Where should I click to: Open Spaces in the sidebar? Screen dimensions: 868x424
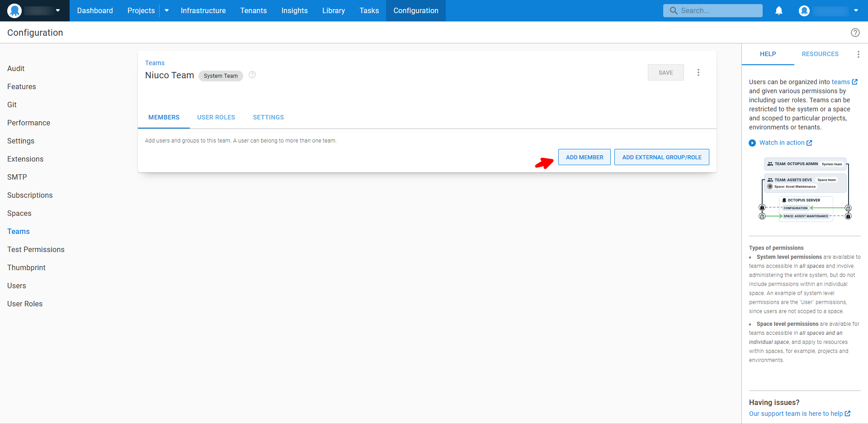[x=19, y=213]
